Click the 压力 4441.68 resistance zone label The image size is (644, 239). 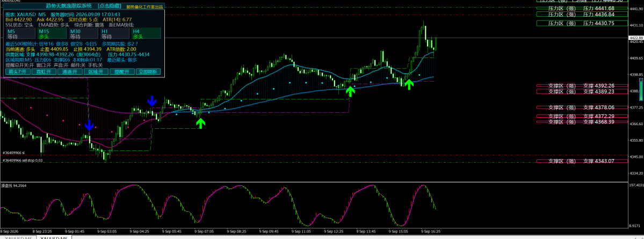[x=582, y=8]
